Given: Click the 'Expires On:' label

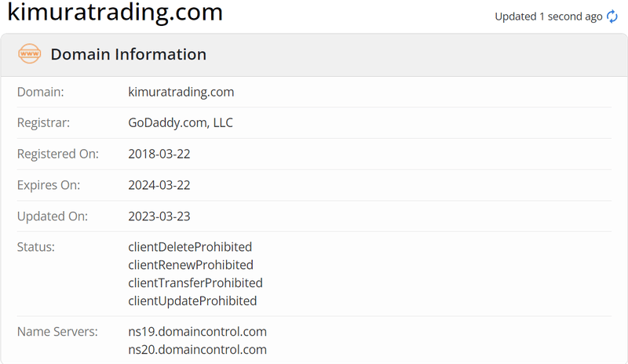Looking at the screenshot, I should click(49, 185).
